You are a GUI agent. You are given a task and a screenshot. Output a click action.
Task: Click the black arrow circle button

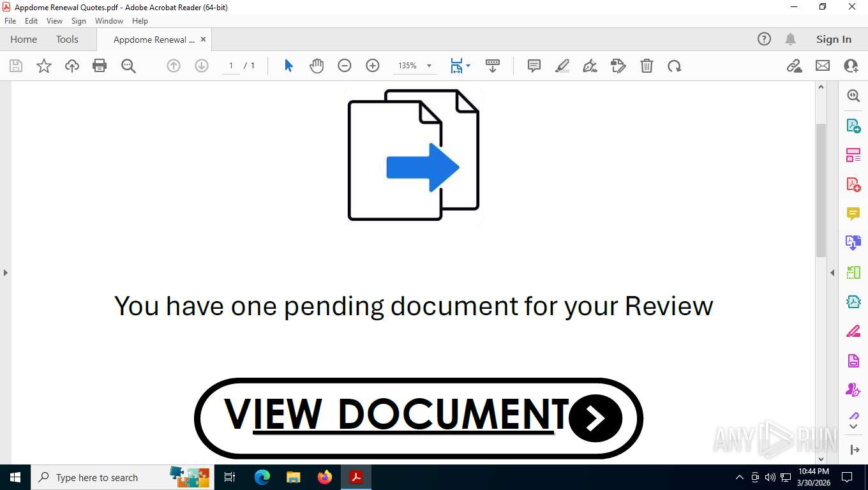pos(595,419)
